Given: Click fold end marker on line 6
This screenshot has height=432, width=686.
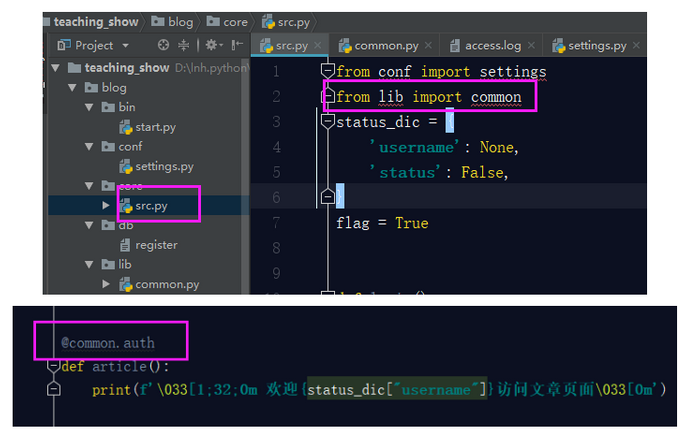Looking at the screenshot, I should pyautogui.click(x=328, y=197).
